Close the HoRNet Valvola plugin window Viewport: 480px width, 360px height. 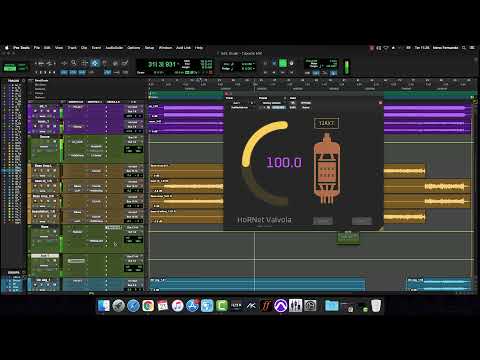(x=380, y=103)
